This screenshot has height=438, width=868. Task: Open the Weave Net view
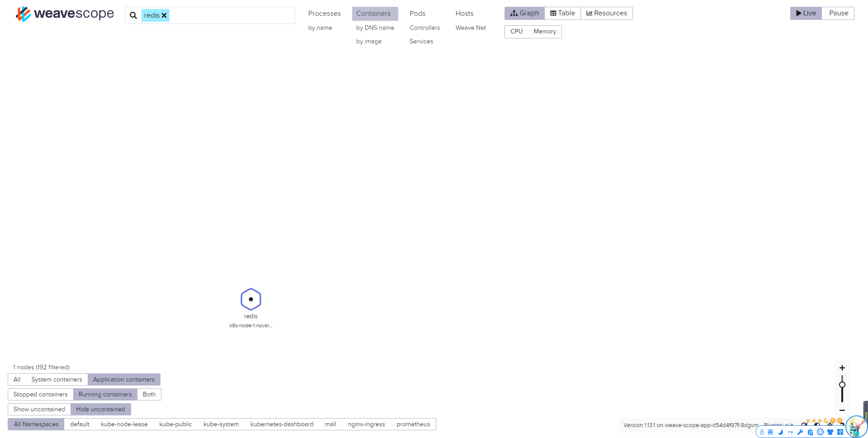click(x=471, y=28)
